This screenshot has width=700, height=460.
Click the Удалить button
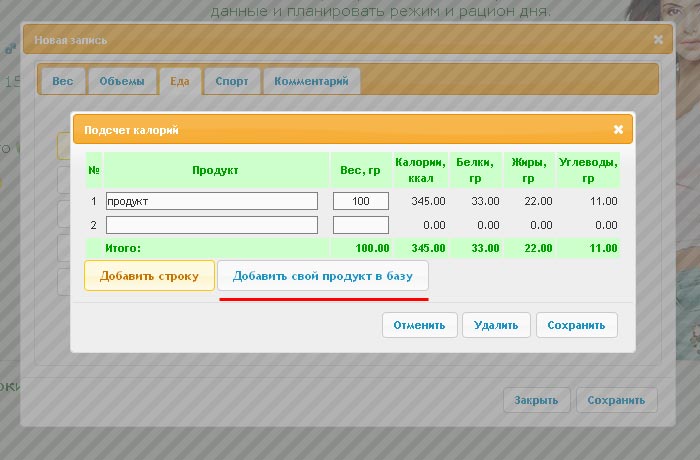tap(496, 325)
